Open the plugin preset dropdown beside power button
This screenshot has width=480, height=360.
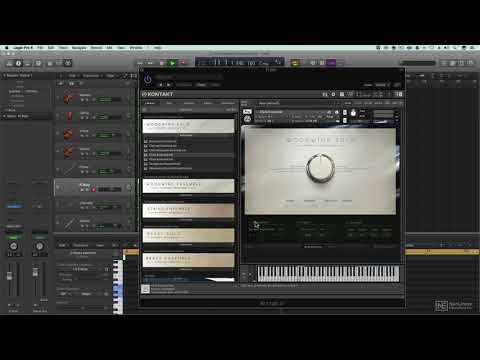188,77
